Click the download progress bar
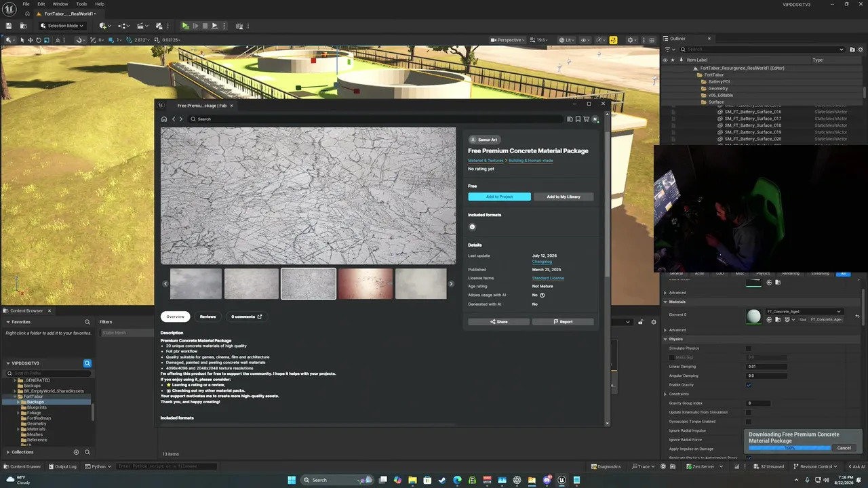868x488 pixels. pos(789,448)
